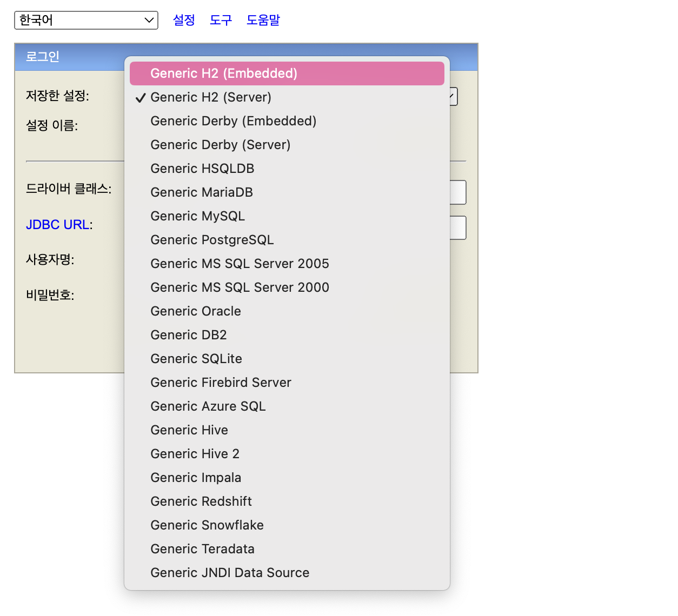Select Generic Oracle option
Screen dimensions: 678x616
pyautogui.click(x=287, y=311)
